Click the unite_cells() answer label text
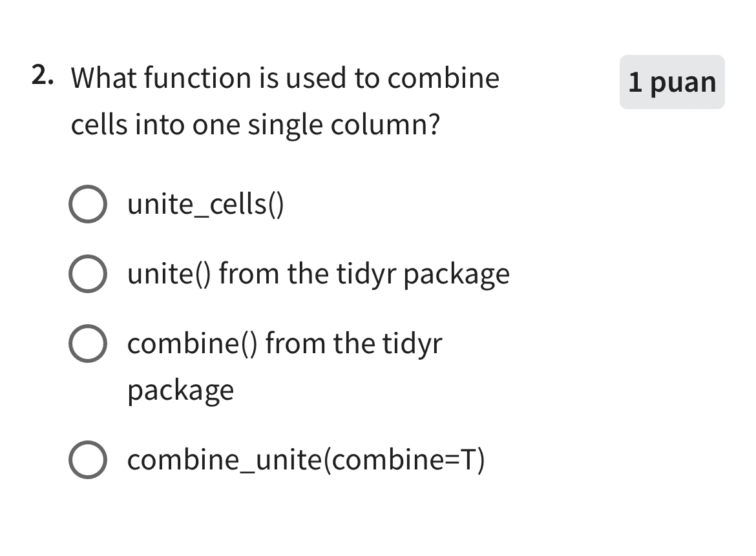The image size is (756, 556). click(x=205, y=205)
